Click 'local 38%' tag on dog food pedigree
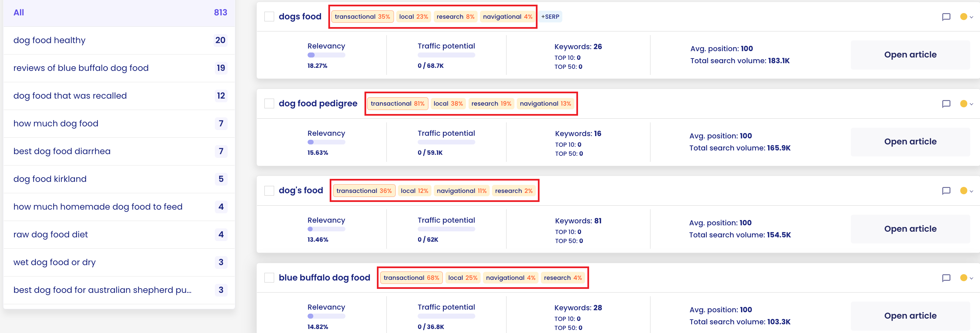980x333 pixels. point(448,104)
